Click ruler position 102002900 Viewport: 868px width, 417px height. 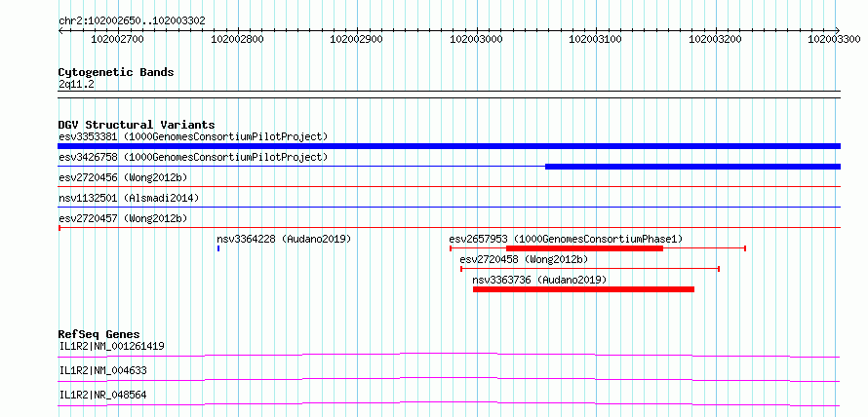click(357, 39)
